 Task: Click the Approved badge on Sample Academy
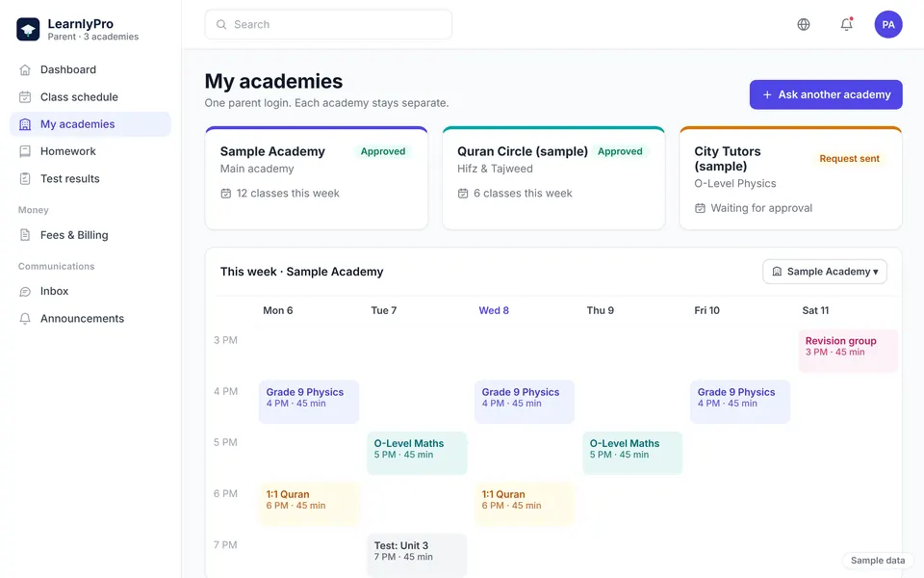point(383,151)
